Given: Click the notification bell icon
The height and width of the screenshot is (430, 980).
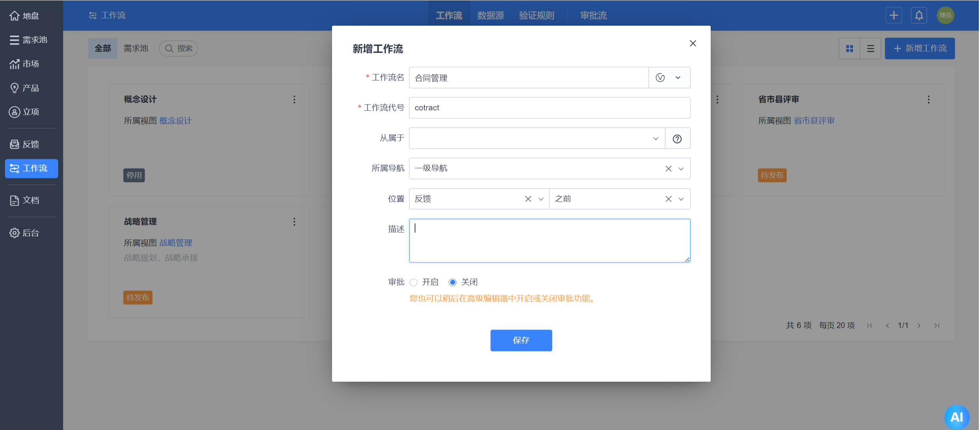Looking at the screenshot, I should [x=919, y=16].
